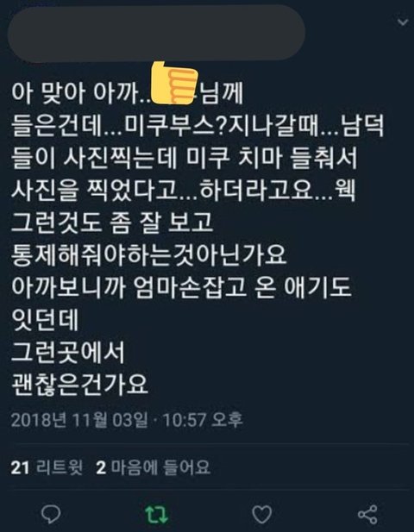Click the line 그런것도 좀 잘 보고
The width and height of the screenshot is (414, 532).
tap(113, 223)
